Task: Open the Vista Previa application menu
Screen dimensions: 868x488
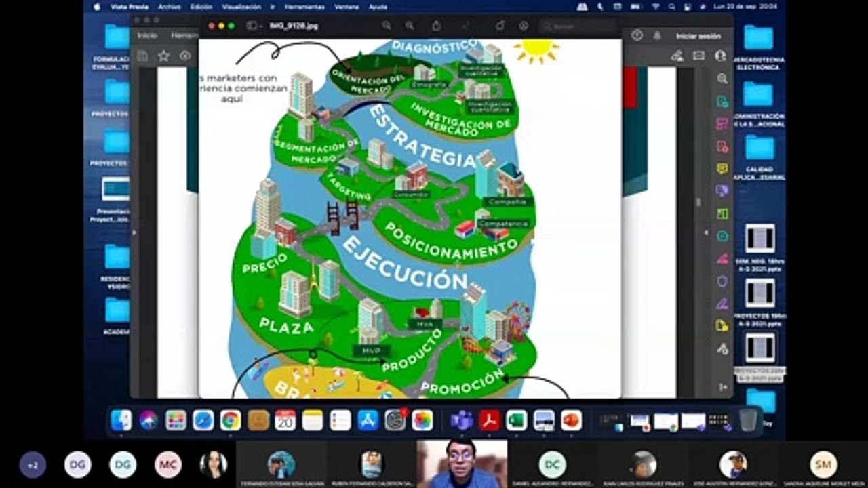Action: [129, 7]
